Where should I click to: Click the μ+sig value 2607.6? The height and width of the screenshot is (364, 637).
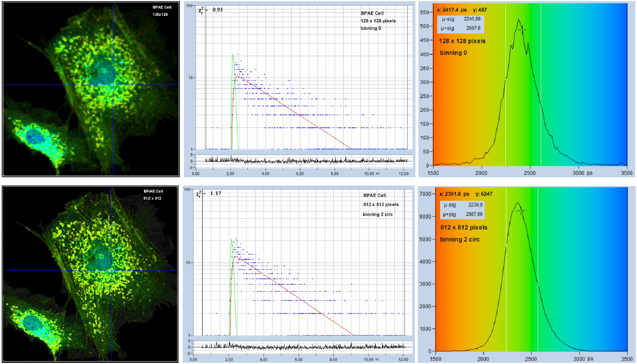point(472,28)
